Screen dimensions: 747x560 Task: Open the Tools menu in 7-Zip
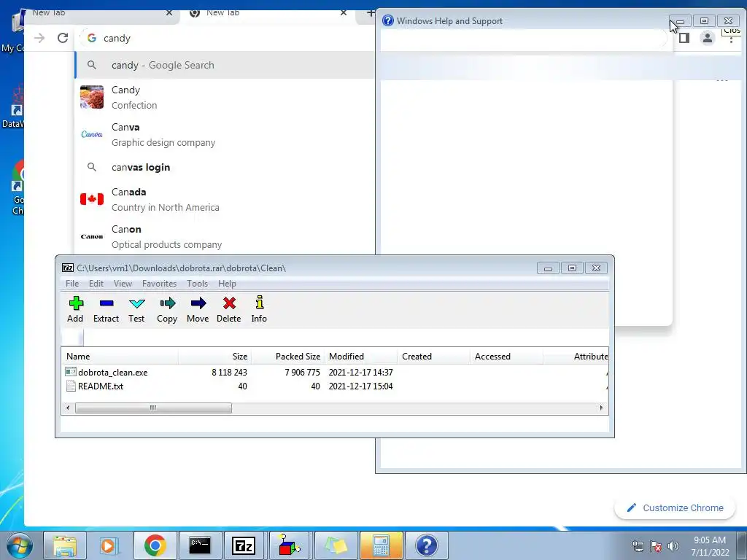pyautogui.click(x=197, y=284)
